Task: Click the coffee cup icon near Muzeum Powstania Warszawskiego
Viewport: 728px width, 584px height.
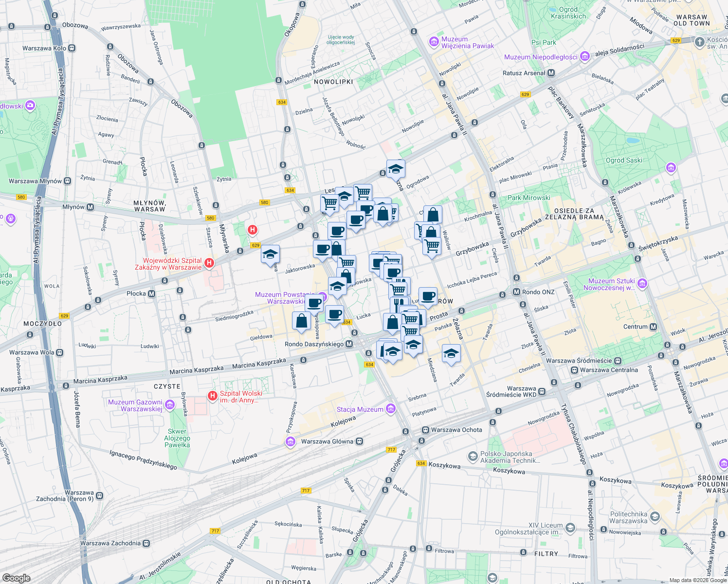Action: (x=314, y=302)
